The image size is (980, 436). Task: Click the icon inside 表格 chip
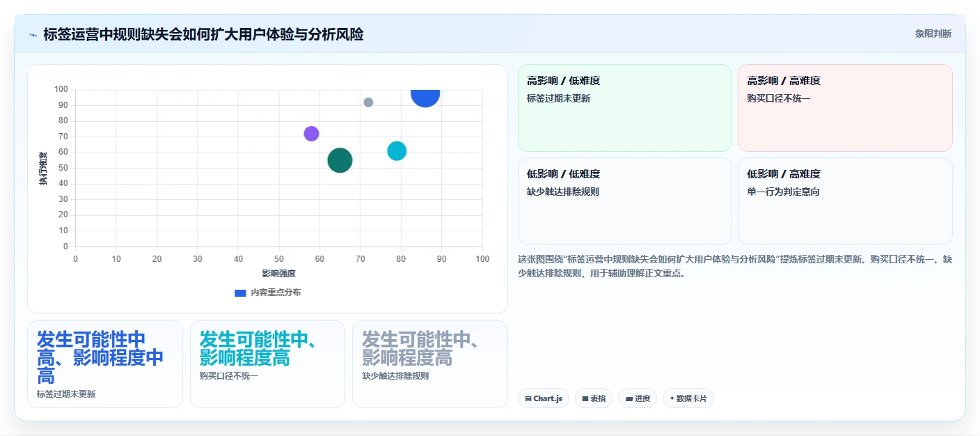coord(585,399)
